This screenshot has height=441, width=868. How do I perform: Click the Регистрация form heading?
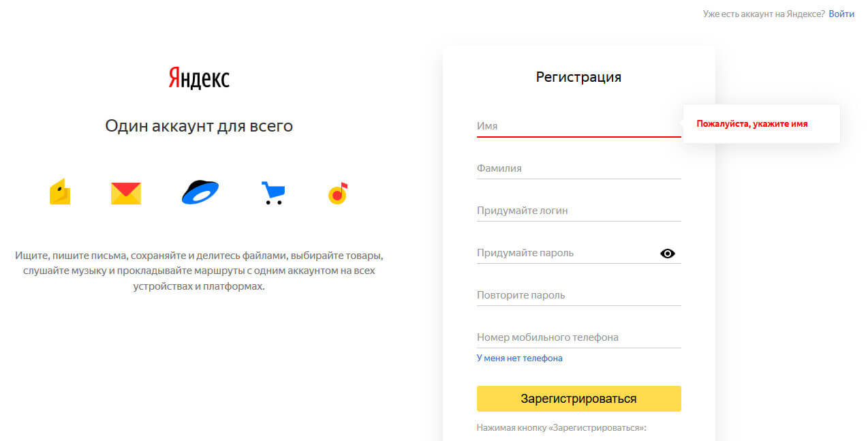[x=578, y=77]
